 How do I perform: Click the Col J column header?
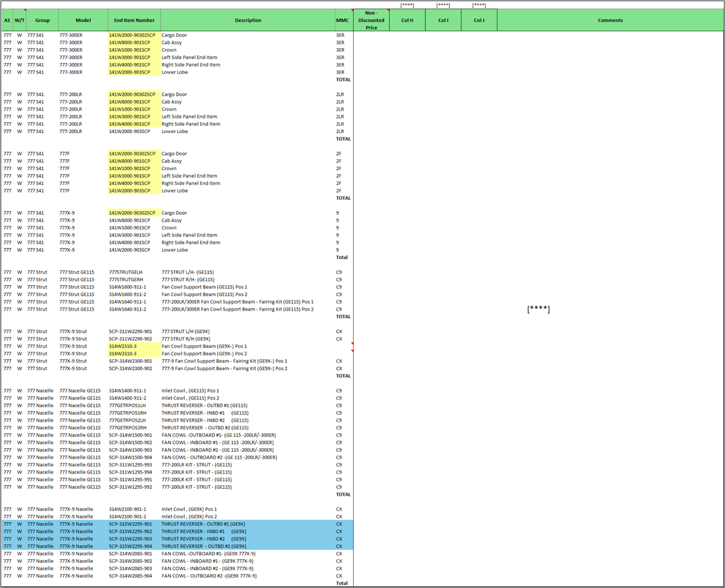pos(479,20)
